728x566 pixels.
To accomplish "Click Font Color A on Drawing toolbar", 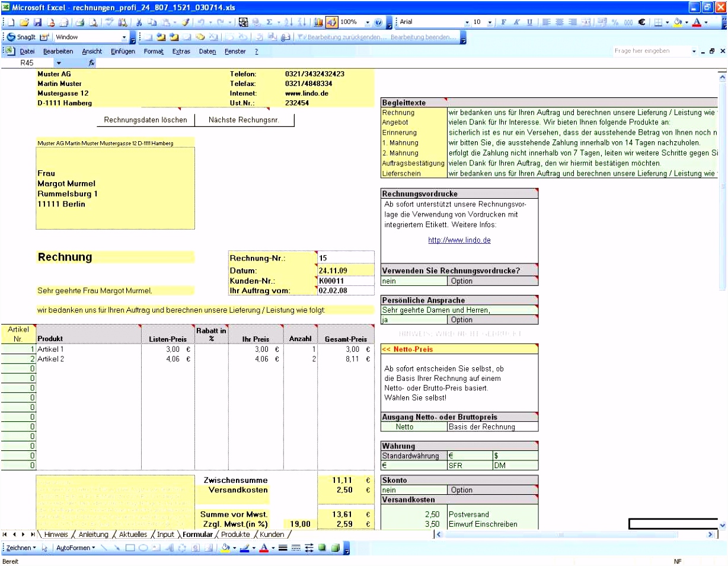I will pos(264,548).
